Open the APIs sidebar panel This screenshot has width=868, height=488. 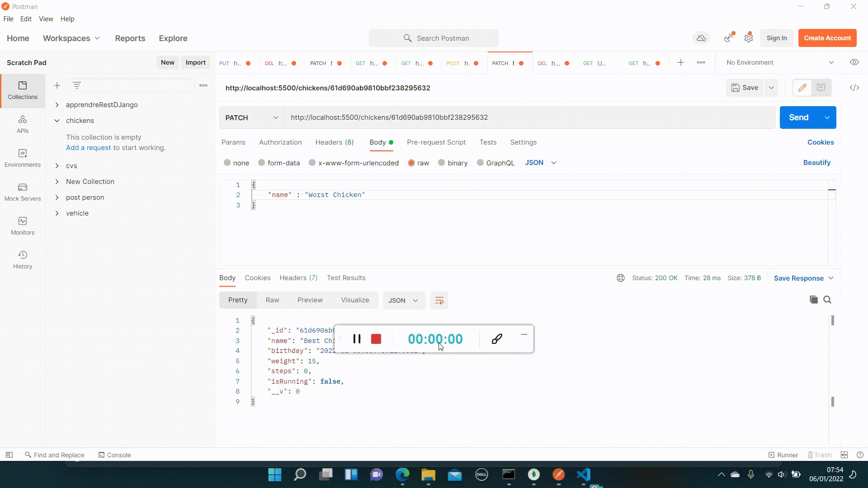[22, 124]
